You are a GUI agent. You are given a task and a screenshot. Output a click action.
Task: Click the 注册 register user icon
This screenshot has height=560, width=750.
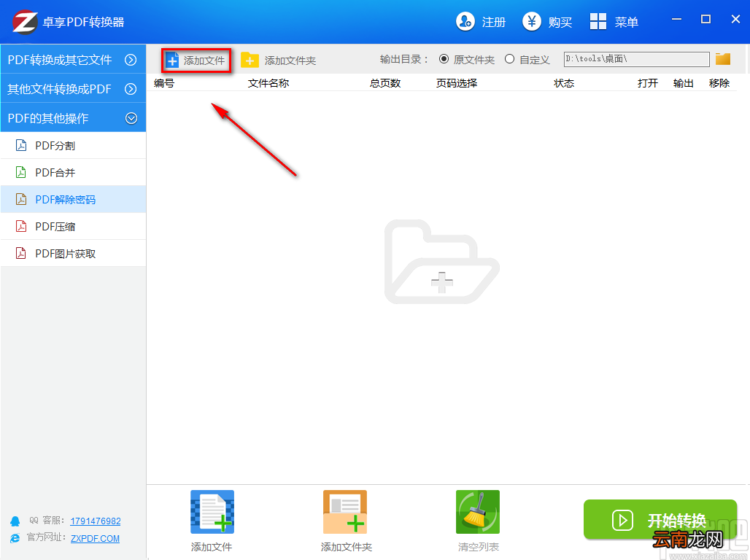(465, 22)
